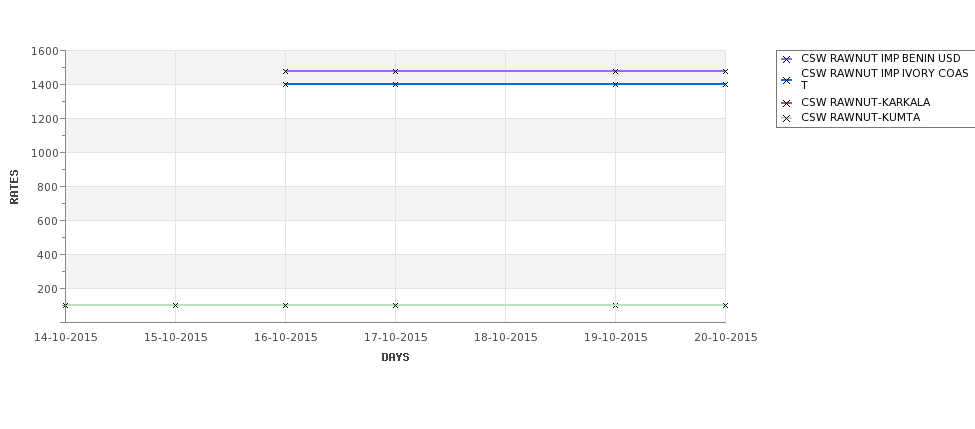The height and width of the screenshot is (429, 975).
Task: Click the 20-10-2015 x-axis date label
Action: click(726, 338)
